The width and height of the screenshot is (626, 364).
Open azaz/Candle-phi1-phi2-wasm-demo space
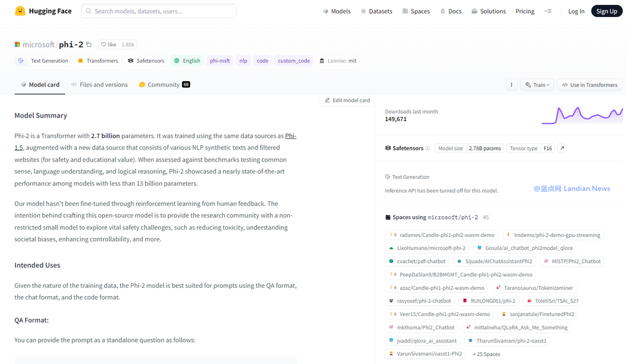[x=437, y=288]
